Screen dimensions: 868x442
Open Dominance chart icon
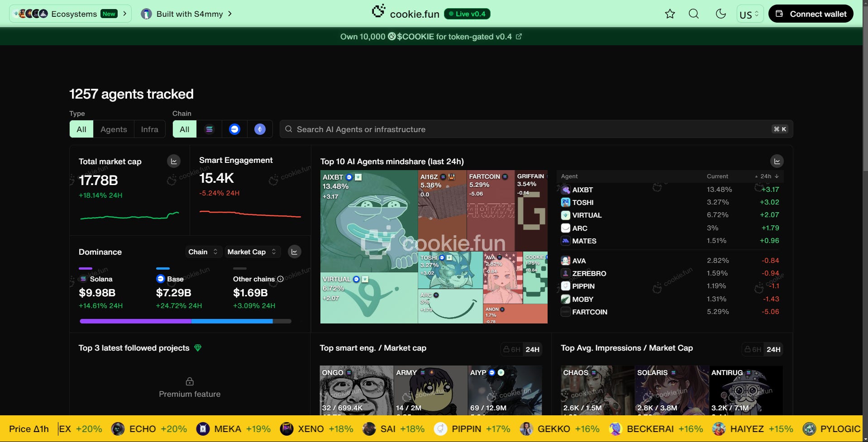(x=294, y=252)
